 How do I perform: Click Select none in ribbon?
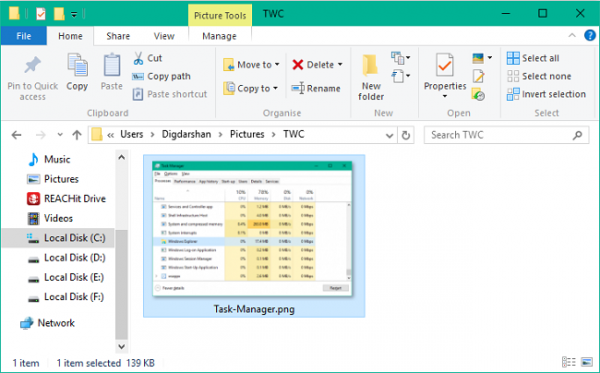(x=539, y=76)
